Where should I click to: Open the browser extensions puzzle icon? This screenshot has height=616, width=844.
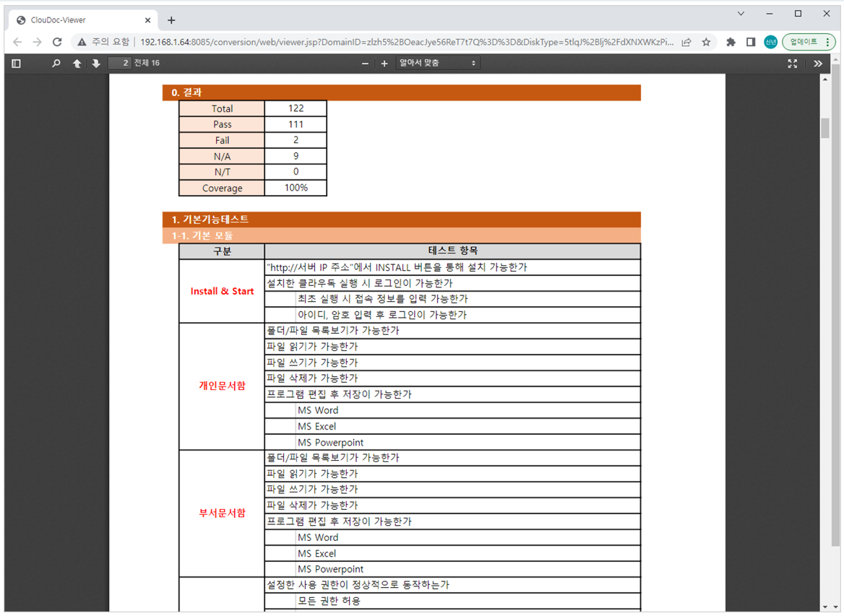click(x=731, y=42)
